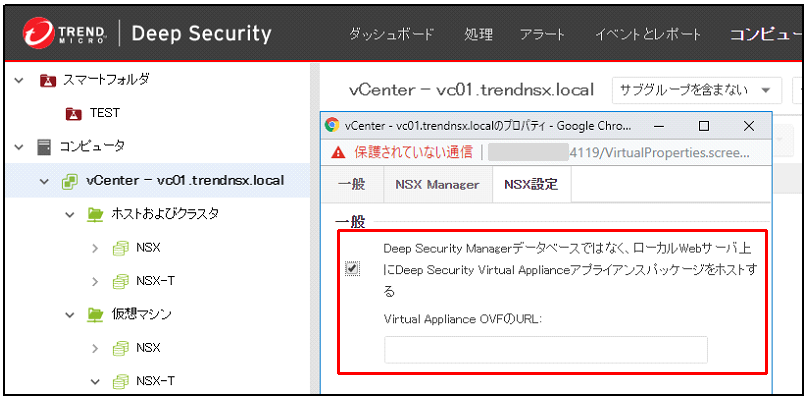
Task: Click the vCenter icon in tree
Action: tap(69, 181)
